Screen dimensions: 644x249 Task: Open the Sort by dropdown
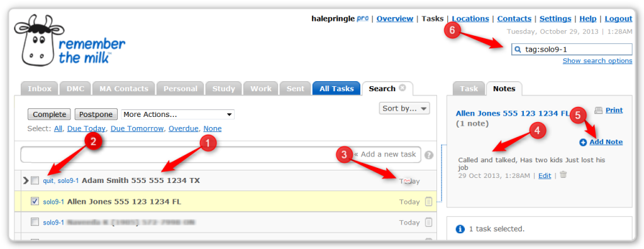point(404,109)
